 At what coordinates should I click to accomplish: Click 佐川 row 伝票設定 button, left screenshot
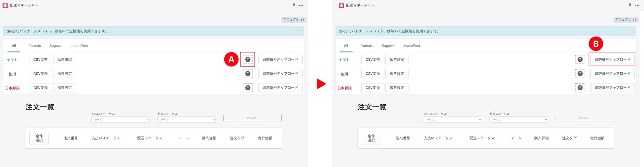(65, 74)
